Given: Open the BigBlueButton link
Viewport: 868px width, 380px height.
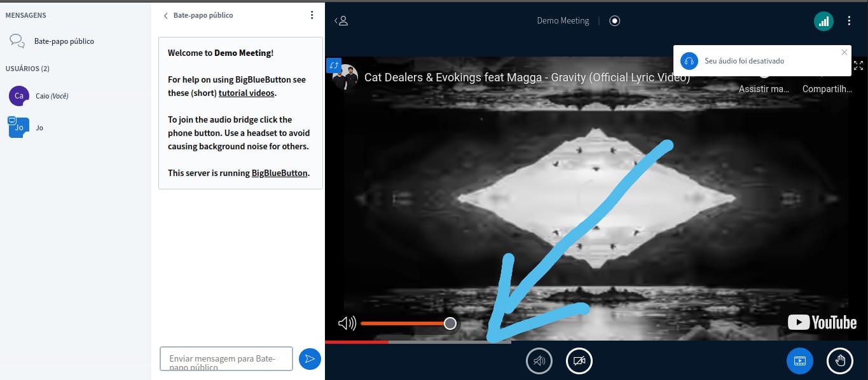Looking at the screenshot, I should pyautogui.click(x=280, y=173).
